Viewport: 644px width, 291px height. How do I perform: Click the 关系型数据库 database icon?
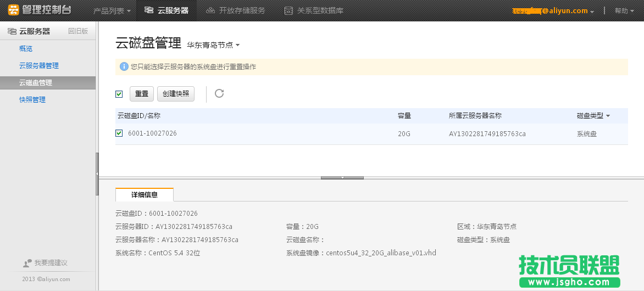coord(288,10)
